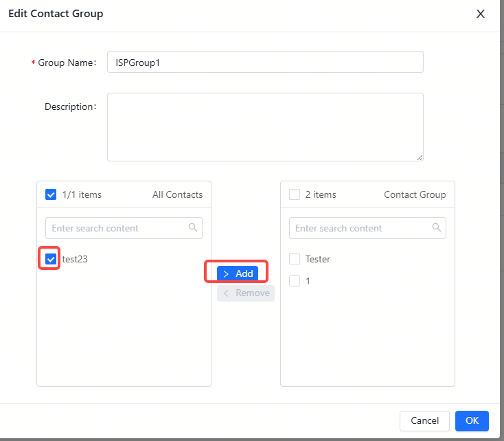This screenshot has width=504, height=441.
Task: Toggle select-all checkbox for All Contacts
Action: 51,194
